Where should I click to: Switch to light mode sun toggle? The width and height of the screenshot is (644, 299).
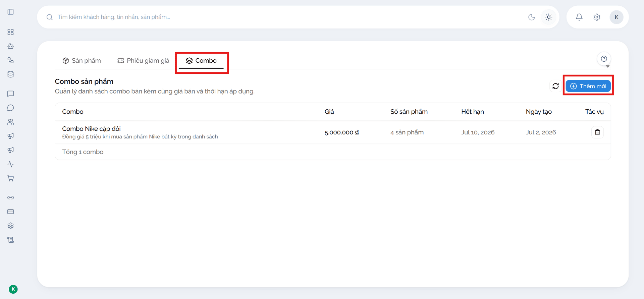(549, 17)
